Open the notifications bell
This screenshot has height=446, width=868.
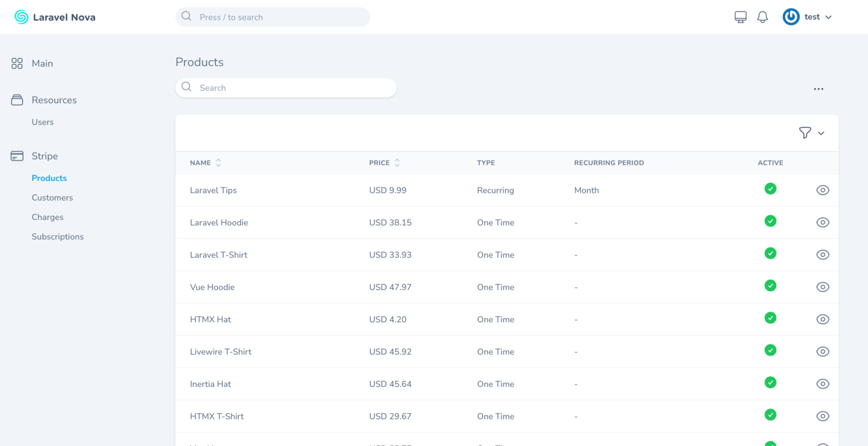[763, 17]
